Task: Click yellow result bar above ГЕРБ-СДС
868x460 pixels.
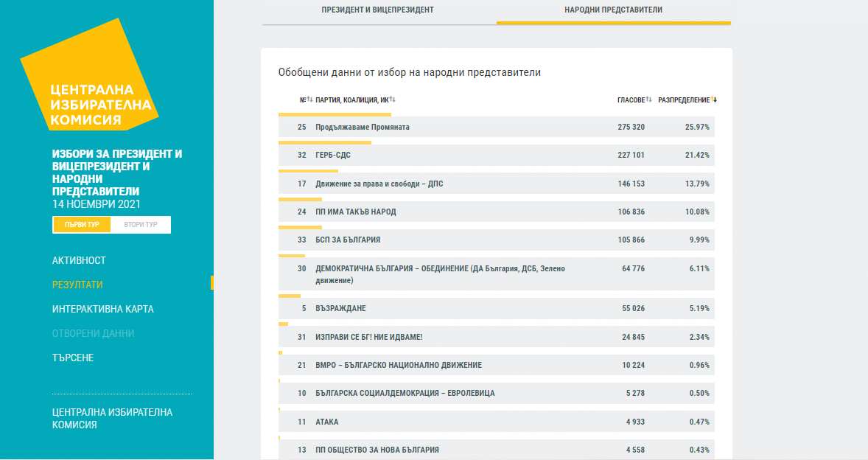Action: pyautogui.click(x=324, y=142)
